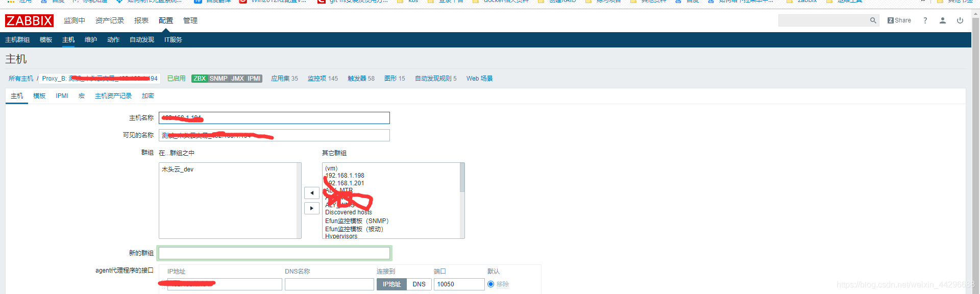Select (vm) in other groups list
This screenshot has width=980, height=294.
pyautogui.click(x=331, y=168)
